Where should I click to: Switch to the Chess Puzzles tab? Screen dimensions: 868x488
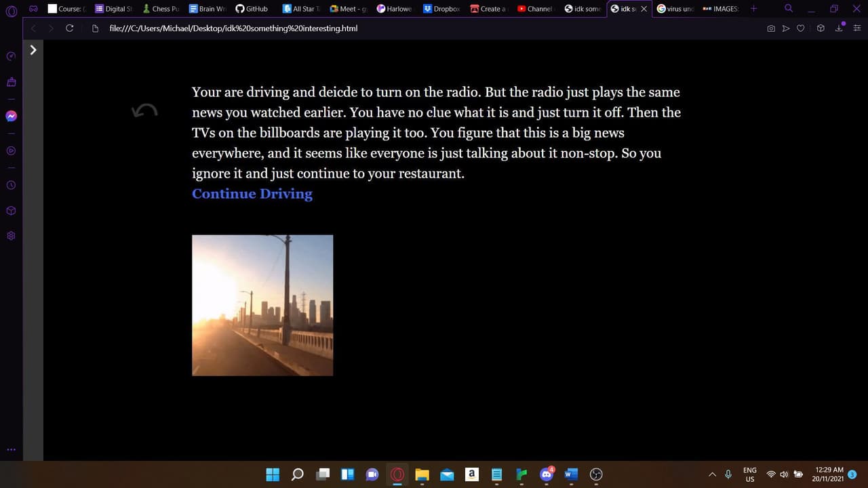coord(161,9)
